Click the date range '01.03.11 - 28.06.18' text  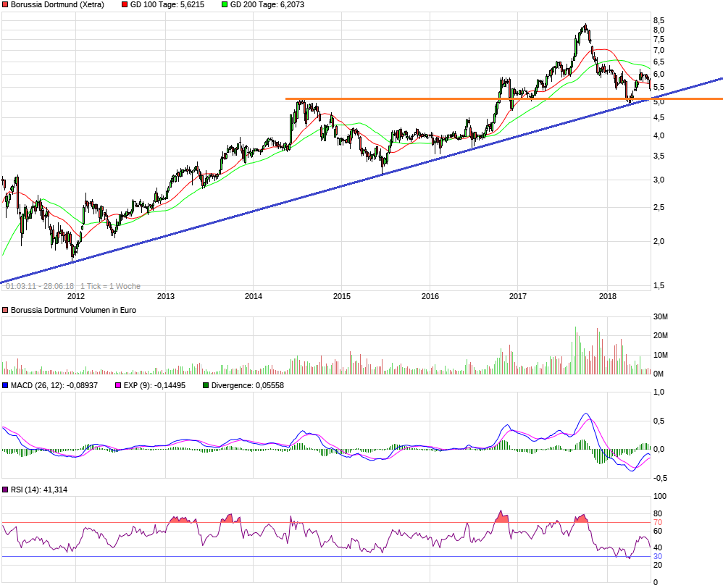tap(40, 286)
